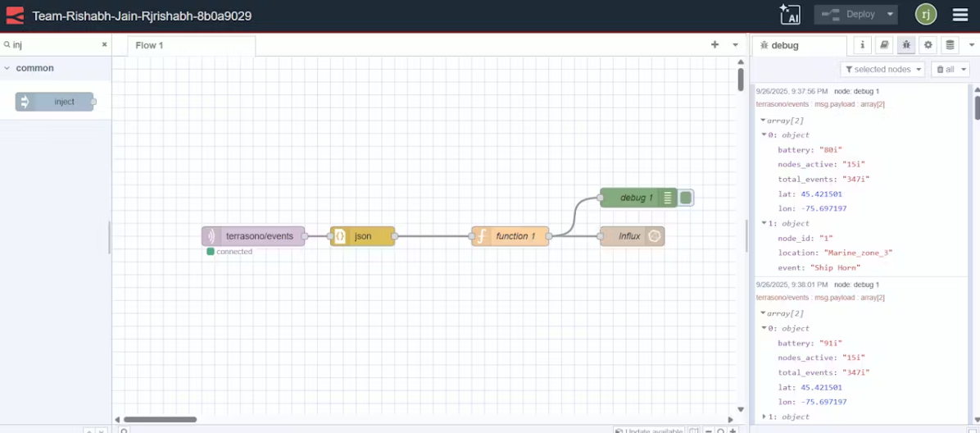
Task: Switch to the Flow 1 tab
Action: point(191,46)
